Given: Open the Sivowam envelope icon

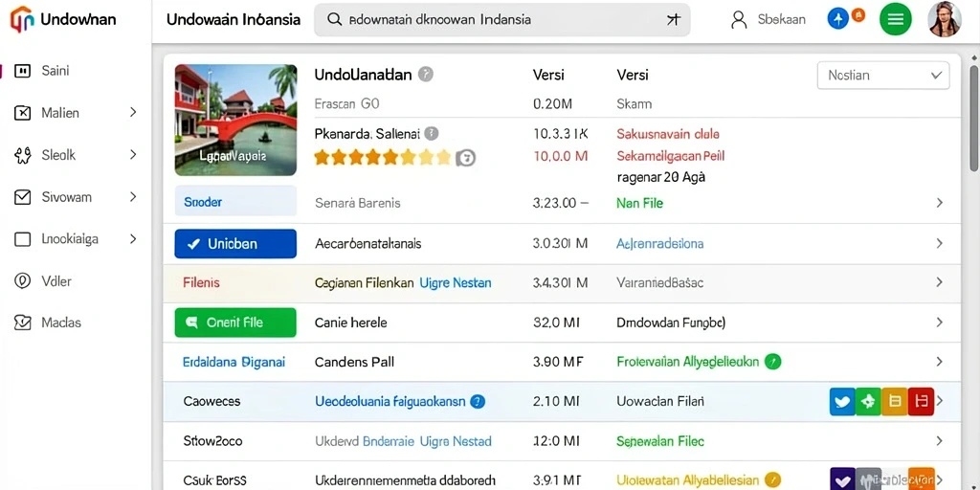Looking at the screenshot, I should tap(22, 197).
